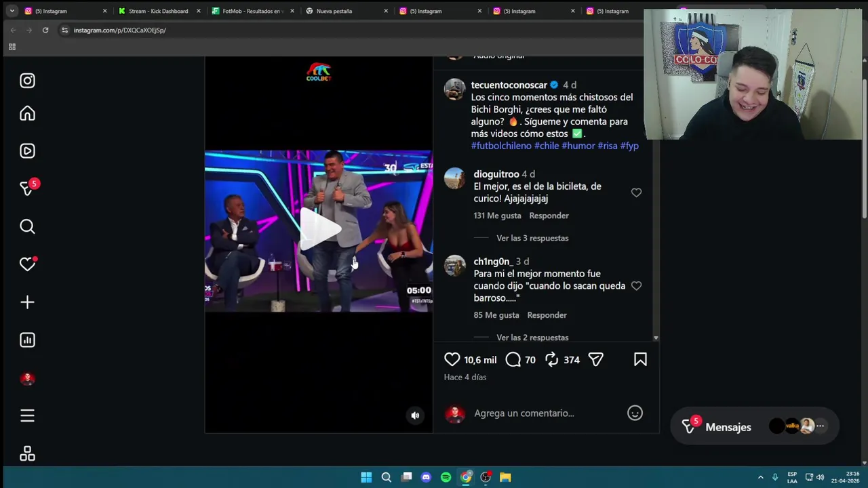Expand Ver las 2 respuestas

[x=532, y=338]
